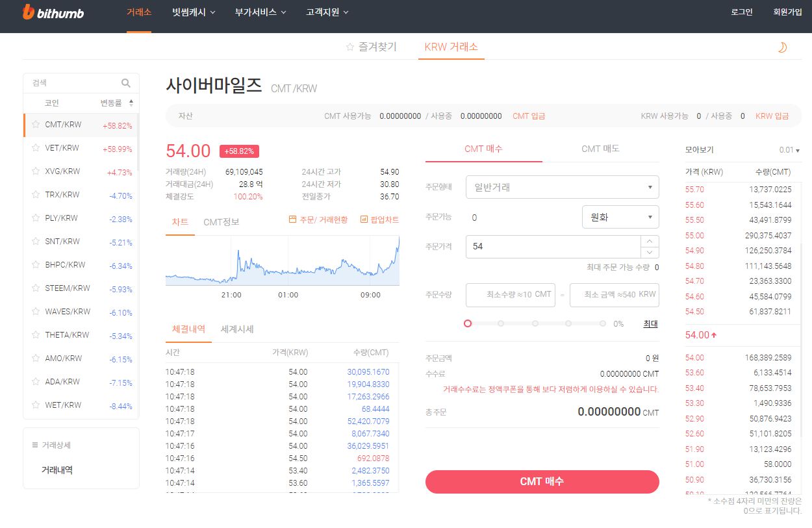
Task: Change 모아보기 0.01 grouping
Action: (789, 150)
